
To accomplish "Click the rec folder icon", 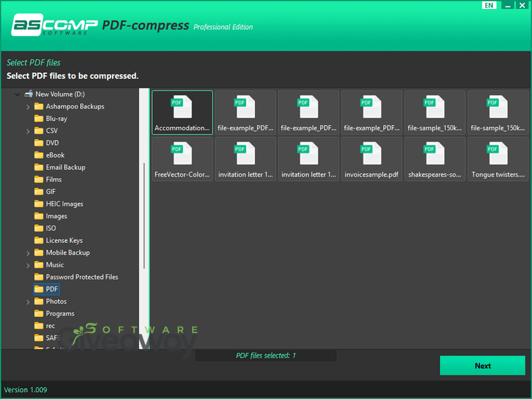I will click(39, 326).
